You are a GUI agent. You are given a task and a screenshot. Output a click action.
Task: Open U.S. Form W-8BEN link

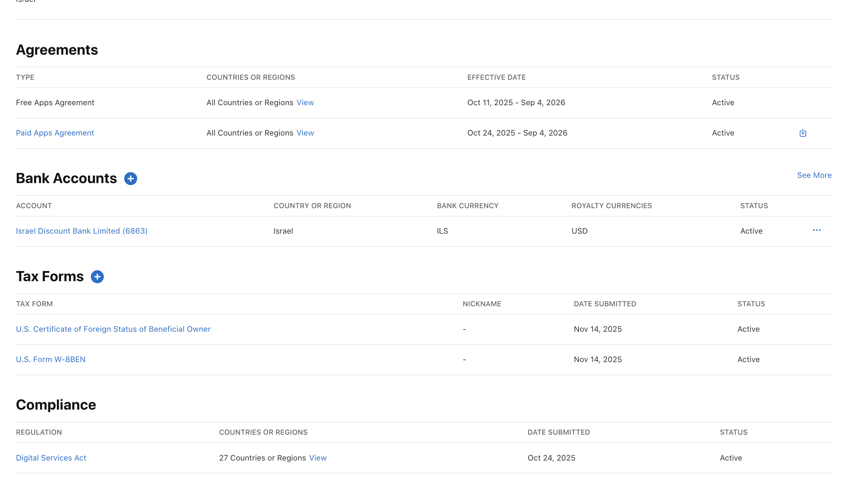click(x=51, y=359)
